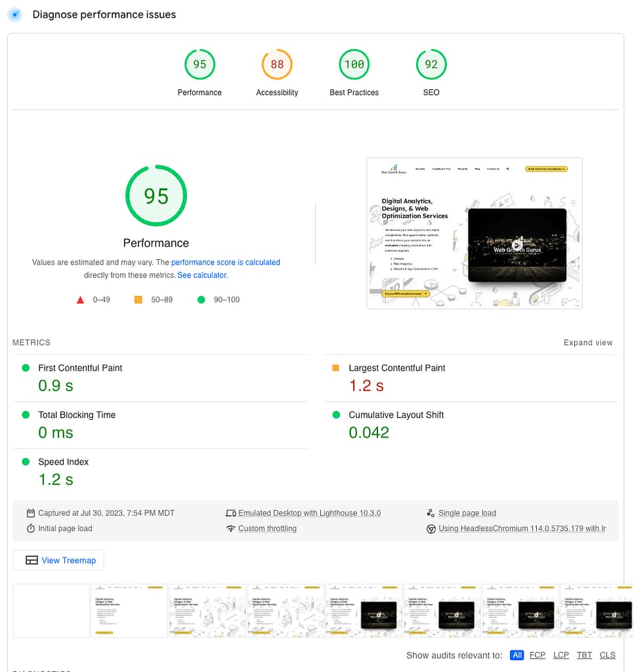This screenshot has width=634, height=672.
Task: Expand the Custom throttling details
Action: pos(267,528)
